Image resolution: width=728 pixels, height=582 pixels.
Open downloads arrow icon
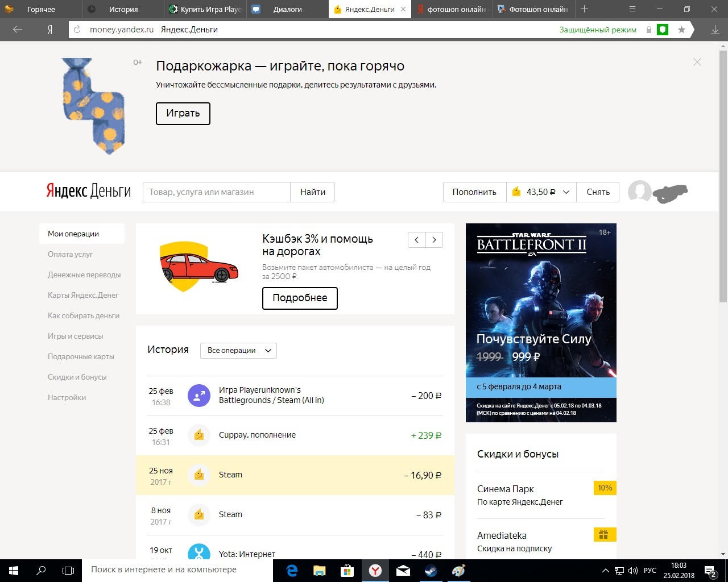(715, 30)
